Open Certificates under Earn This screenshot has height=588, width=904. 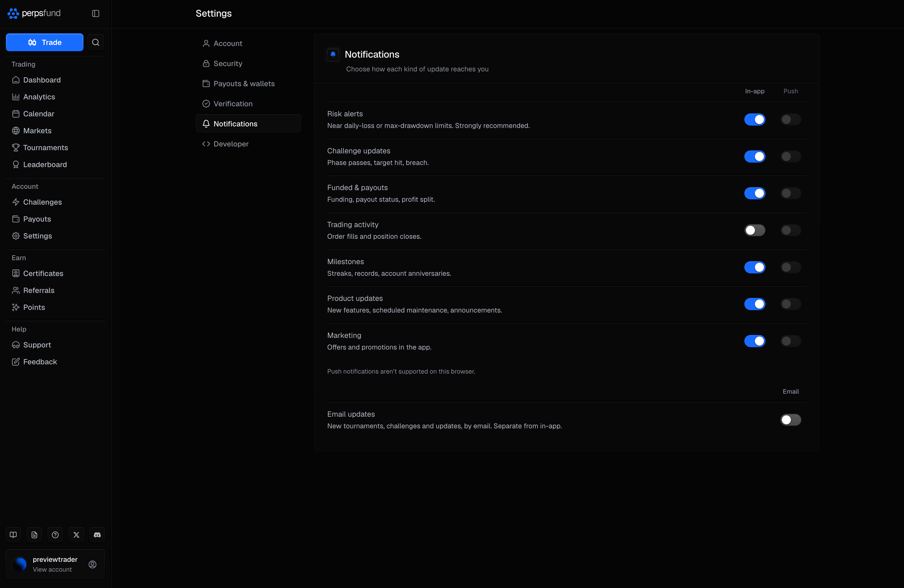coord(55,273)
